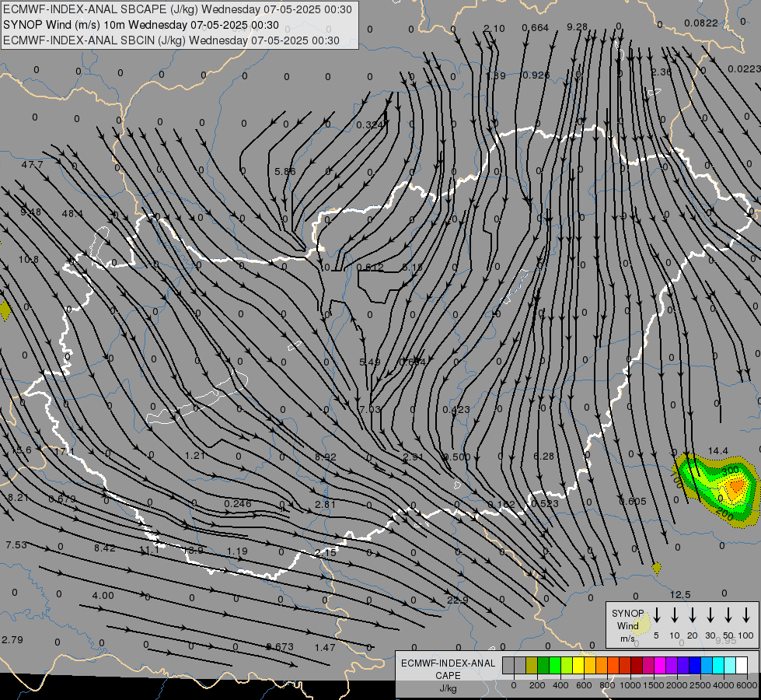Click the map value '13.9'
This screenshot has height=700, width=761.
click(193, 551)
